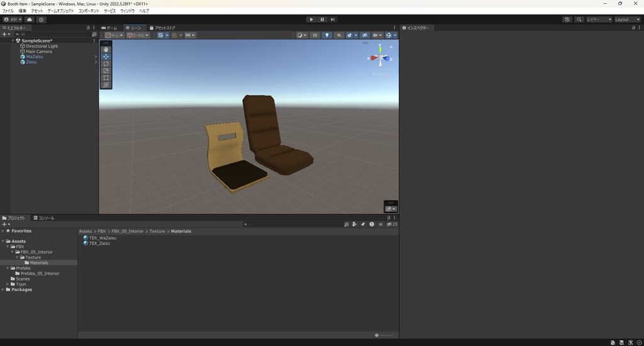Adjust the project icon size slider
644x346 pixels.
tap(377, 335)
